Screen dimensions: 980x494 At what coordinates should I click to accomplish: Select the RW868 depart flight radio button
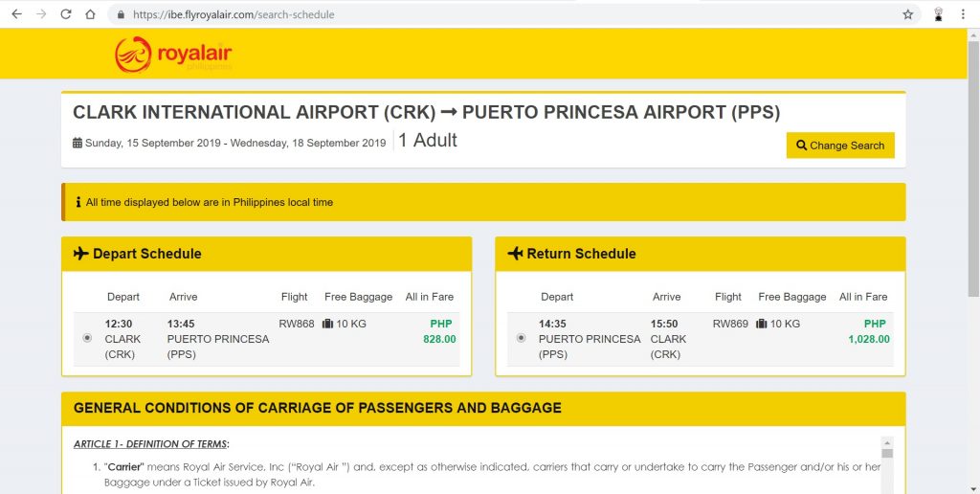(87, 338)
